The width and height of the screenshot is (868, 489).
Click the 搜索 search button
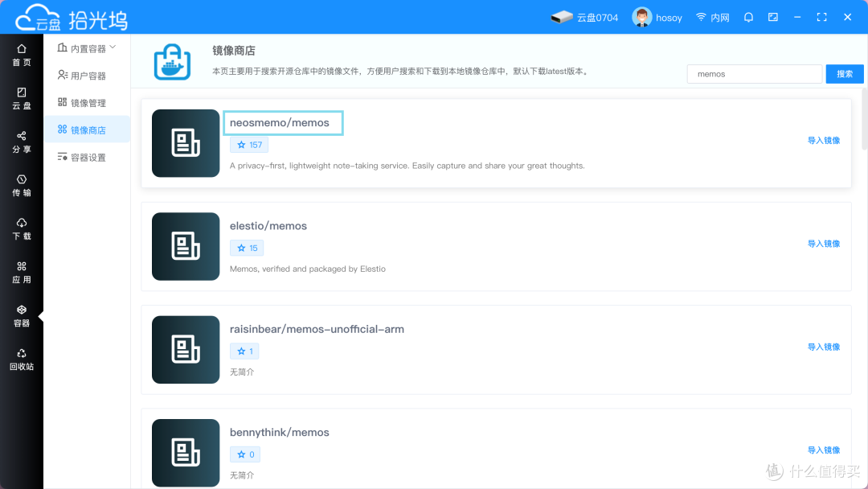pos(844,74)
